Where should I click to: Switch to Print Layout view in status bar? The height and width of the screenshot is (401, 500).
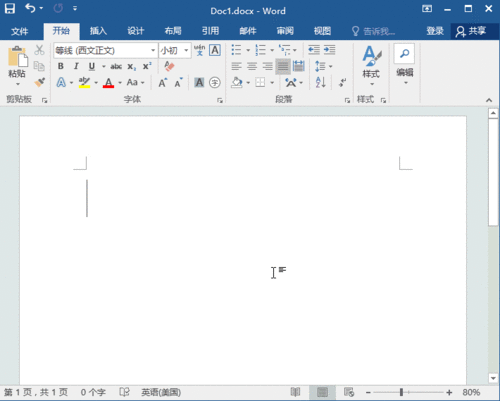(322, 392)
